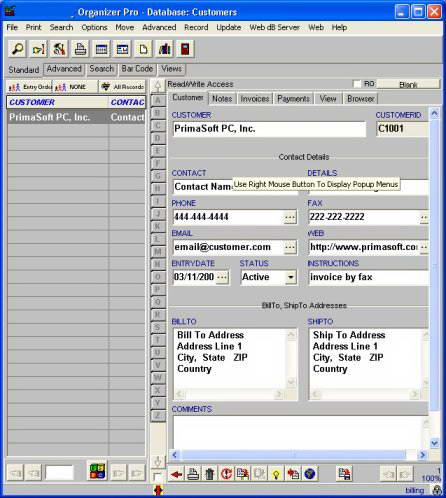446x498 pixels.
Task: Open the All Records filter selector
Action: [x=122, y=87]
